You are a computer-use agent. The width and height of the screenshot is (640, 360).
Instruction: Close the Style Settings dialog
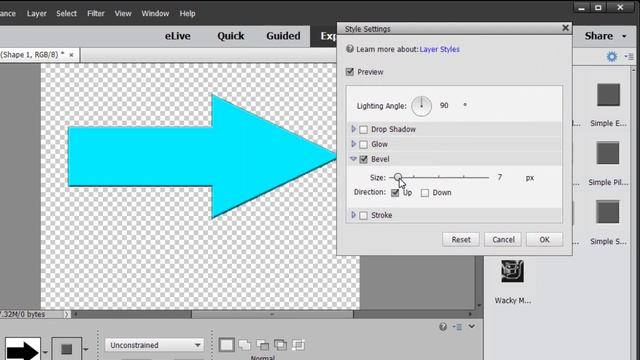(565, 28)
